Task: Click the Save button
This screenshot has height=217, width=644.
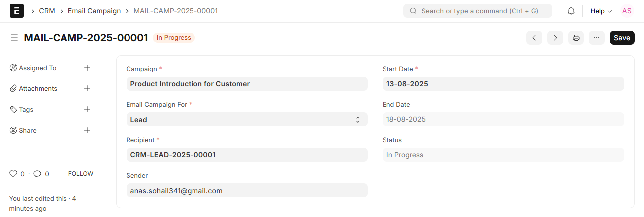Action: point(622,38)
